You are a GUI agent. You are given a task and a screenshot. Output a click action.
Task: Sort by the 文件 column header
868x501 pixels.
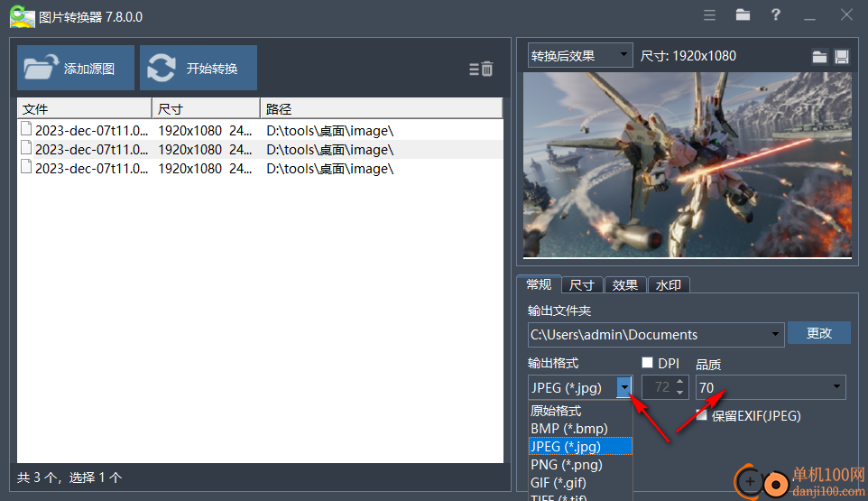85,108
